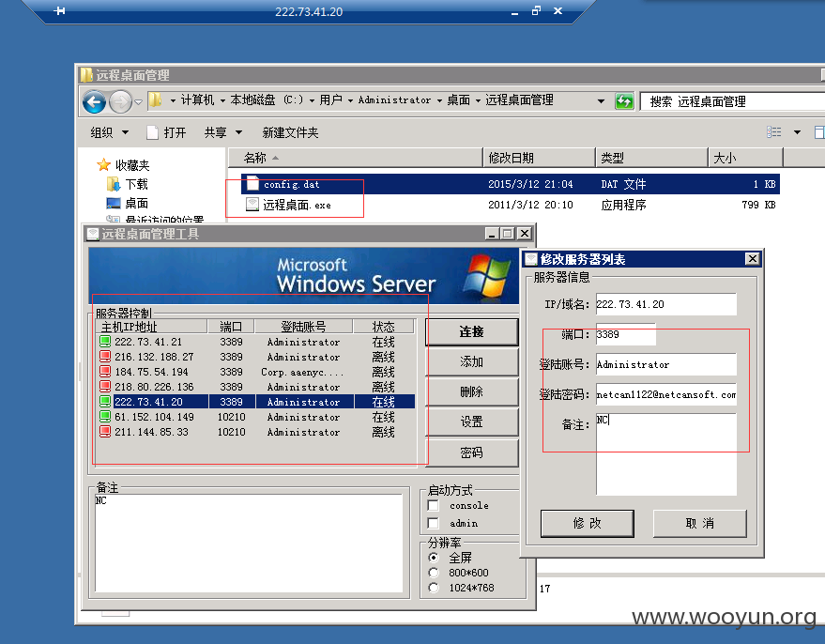The image size is (825, 644).
Task: Click red status icon of 218.80.226.136
Action: coord(105,387)
